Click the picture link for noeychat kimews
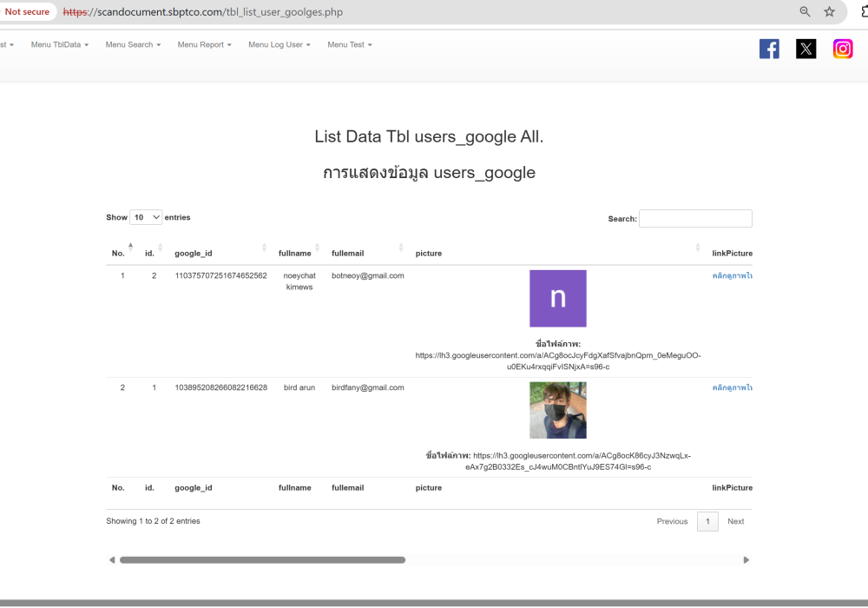The width and height of the screenshot is (868, 608). point(732,275)
